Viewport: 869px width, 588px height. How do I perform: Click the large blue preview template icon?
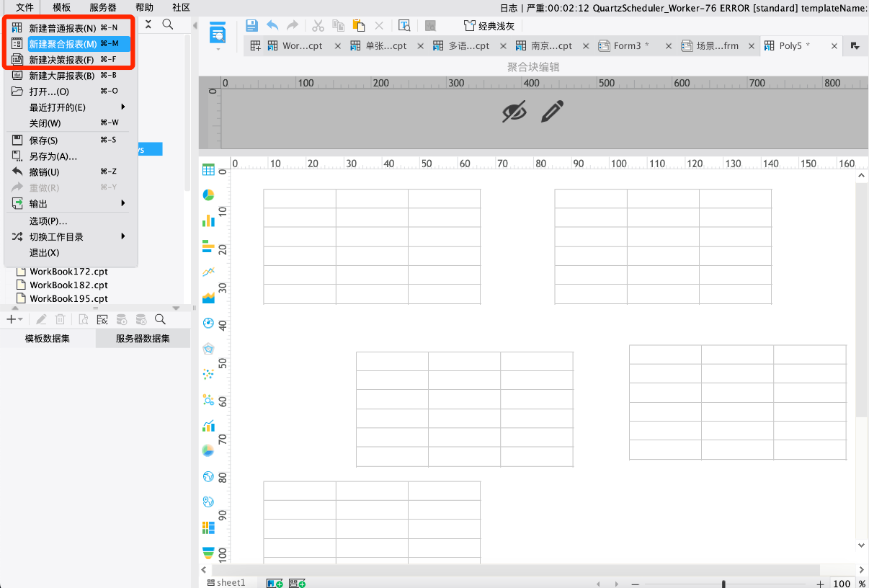point(218,32)
